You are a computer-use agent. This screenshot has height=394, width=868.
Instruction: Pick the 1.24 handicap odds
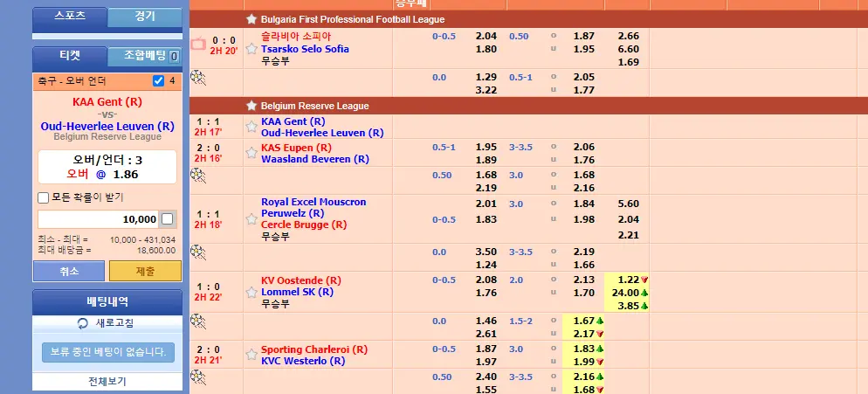tap(486, 265)
